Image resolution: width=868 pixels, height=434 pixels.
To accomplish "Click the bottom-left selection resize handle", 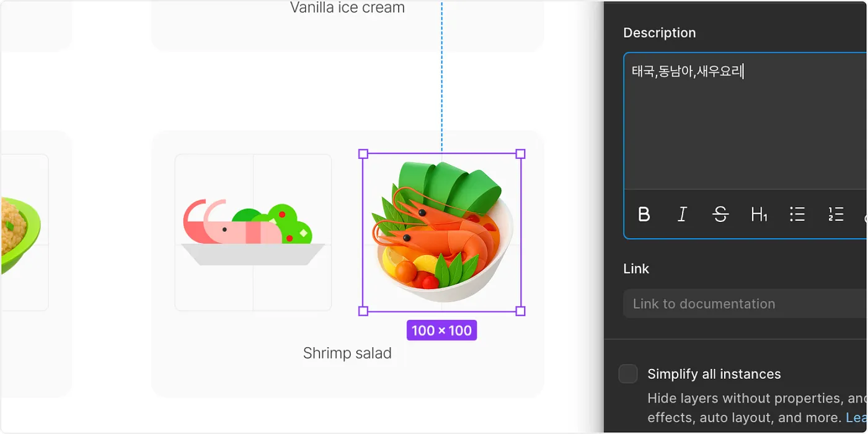I will pyautogui.click(x=364, y=311).
